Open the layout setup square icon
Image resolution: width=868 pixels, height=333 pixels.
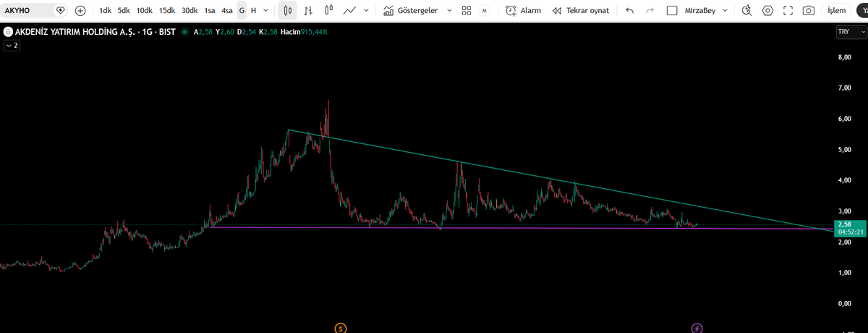coord(672,11)
